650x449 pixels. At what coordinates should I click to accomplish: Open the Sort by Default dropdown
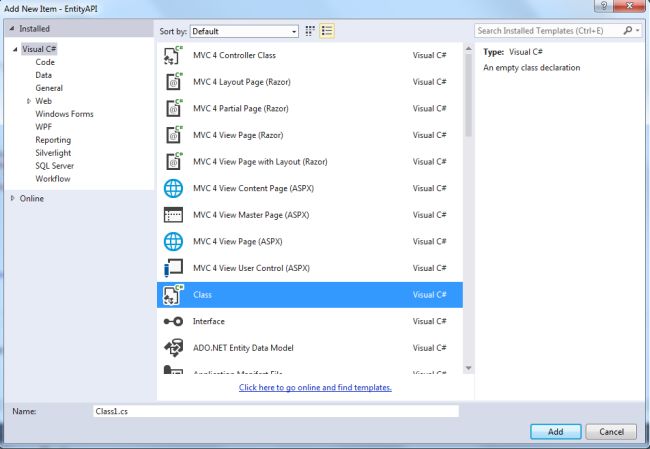click(244, 31)
